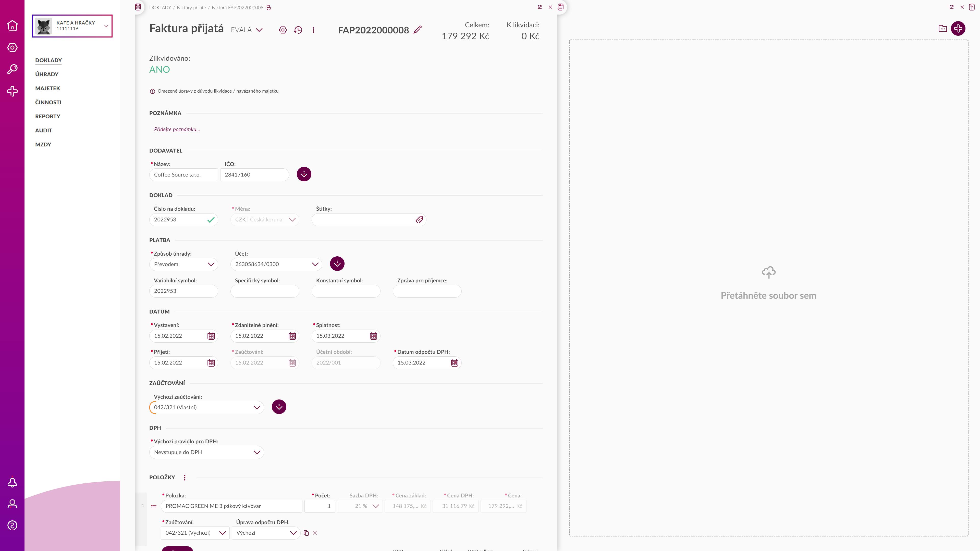The width and height of the screenshot is (980, 551).
Task: Click upload icon at top right corner
Action: tap(972, 7)
